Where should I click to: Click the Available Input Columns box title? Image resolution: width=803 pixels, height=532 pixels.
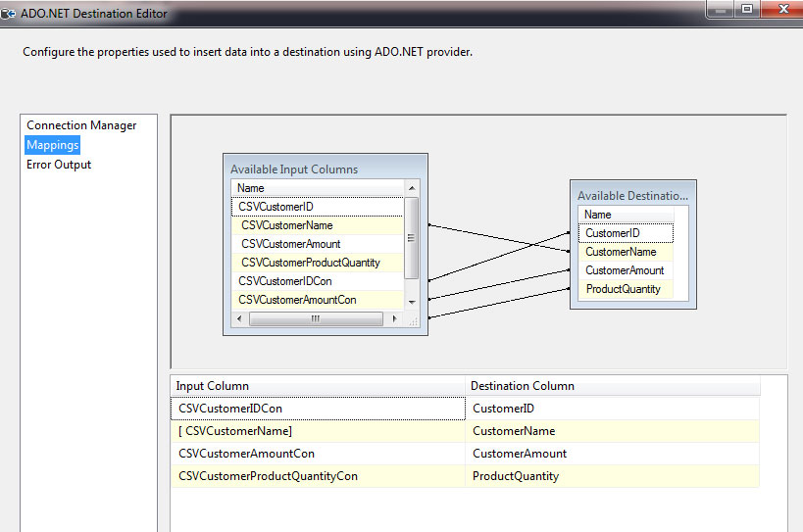294,169
